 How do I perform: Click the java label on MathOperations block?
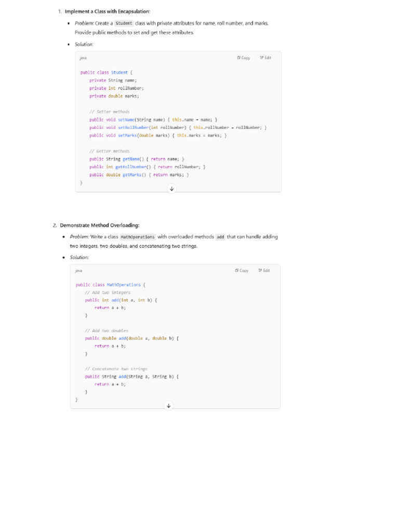[78, 270]
